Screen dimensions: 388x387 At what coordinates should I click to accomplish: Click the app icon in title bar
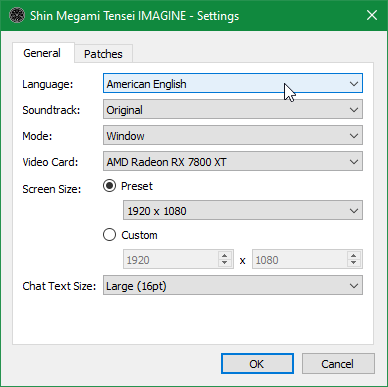click(17, 16)
